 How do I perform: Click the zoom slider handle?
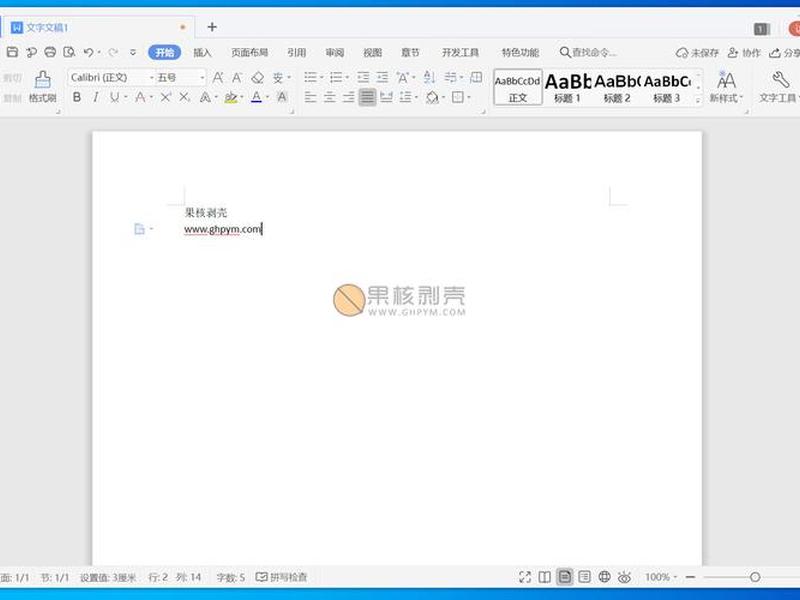coord(755,577)
